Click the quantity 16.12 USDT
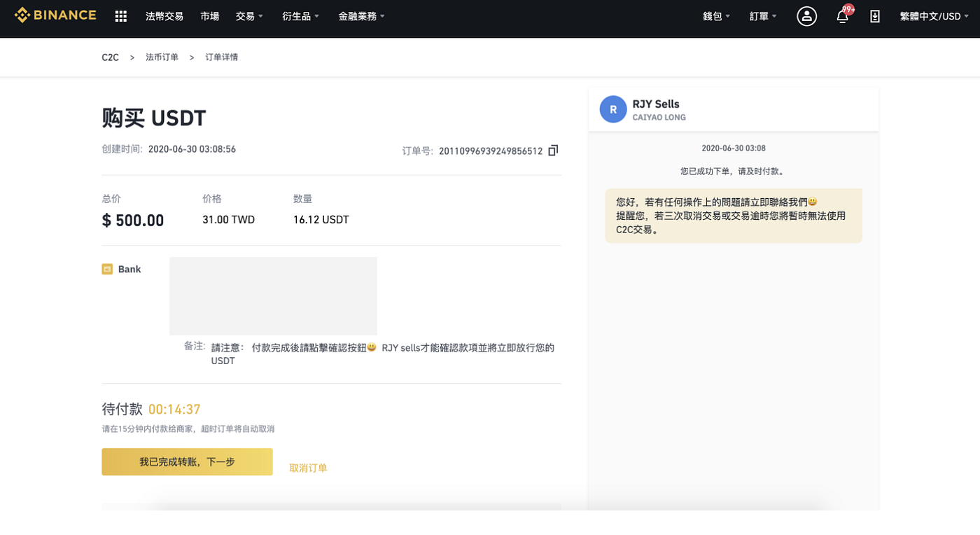Screen dimensions: 980x535 321,220
